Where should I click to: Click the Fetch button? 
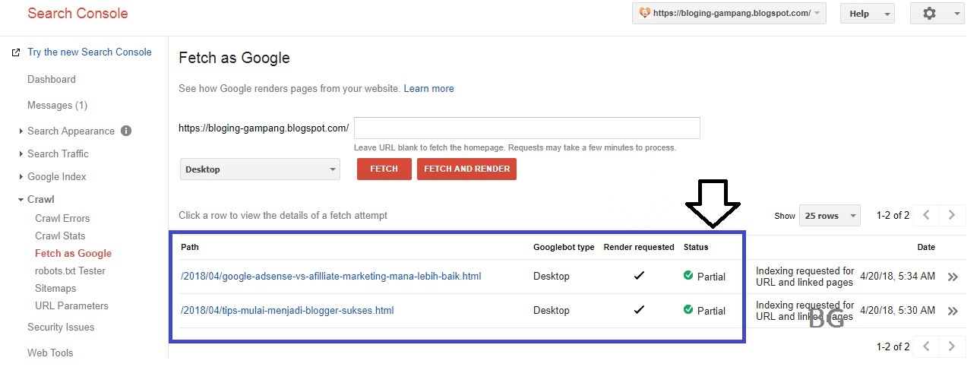384,169
